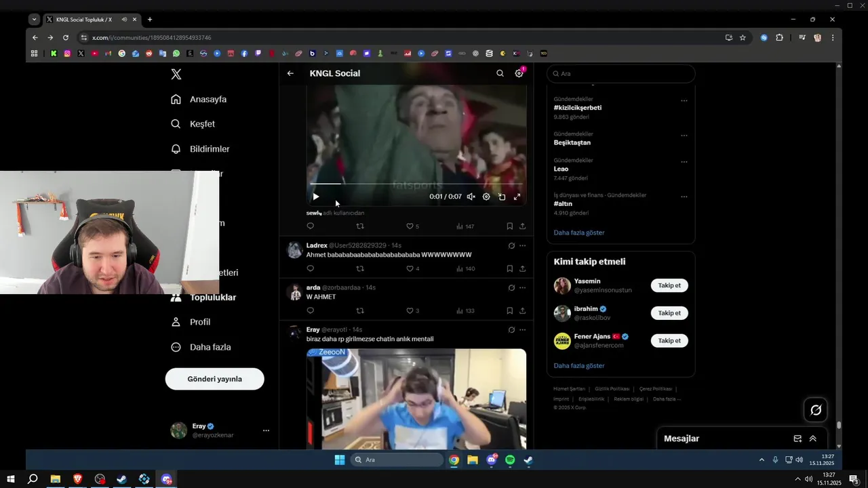
Task: Share arda's W AHMET post
Action: (522, 310)
